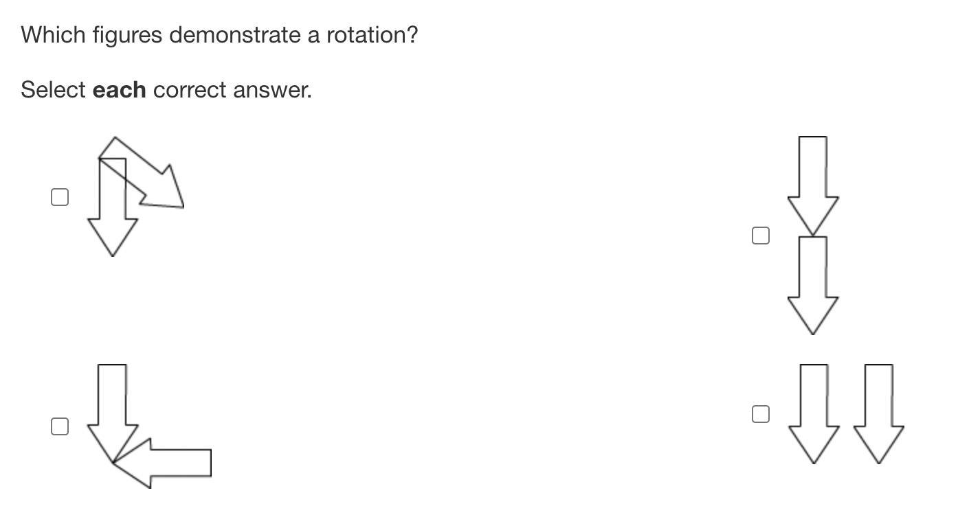
Task: Select the checkbox next to the L-shaped arrow pair
Action: pos(60,426)
